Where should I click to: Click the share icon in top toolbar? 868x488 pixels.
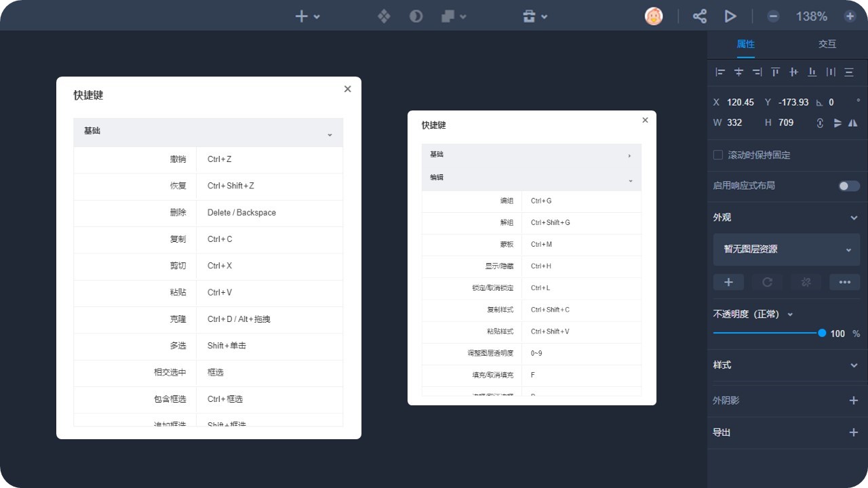coord(700,16)
